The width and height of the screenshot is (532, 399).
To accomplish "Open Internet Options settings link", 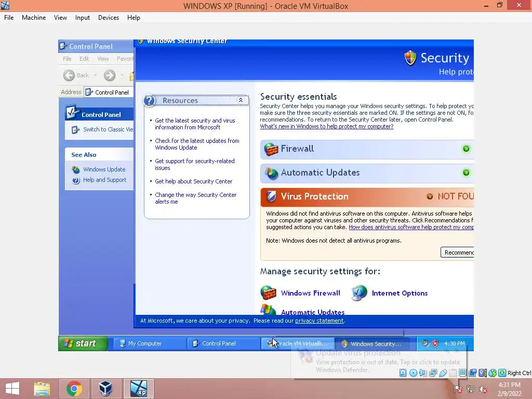I will [x=400, y=293].
